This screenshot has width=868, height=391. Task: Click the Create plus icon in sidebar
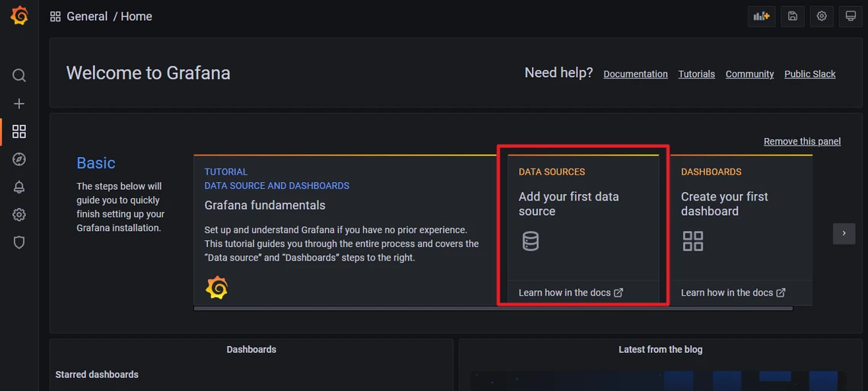[19, 104]
